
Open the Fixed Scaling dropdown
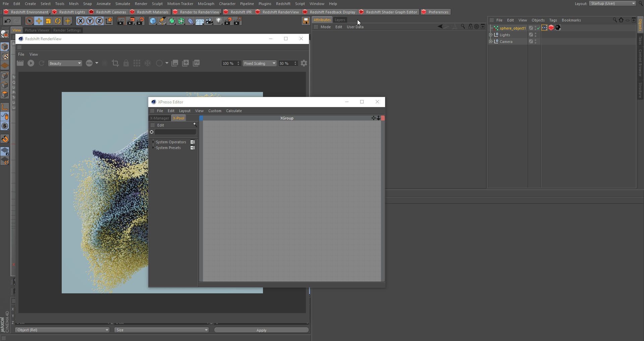(260, 63)
